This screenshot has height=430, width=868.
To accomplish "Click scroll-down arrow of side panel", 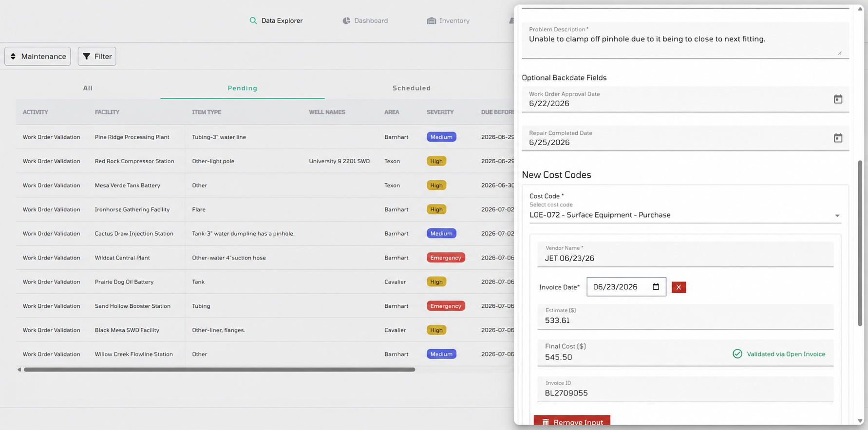I will click(860, 421).
